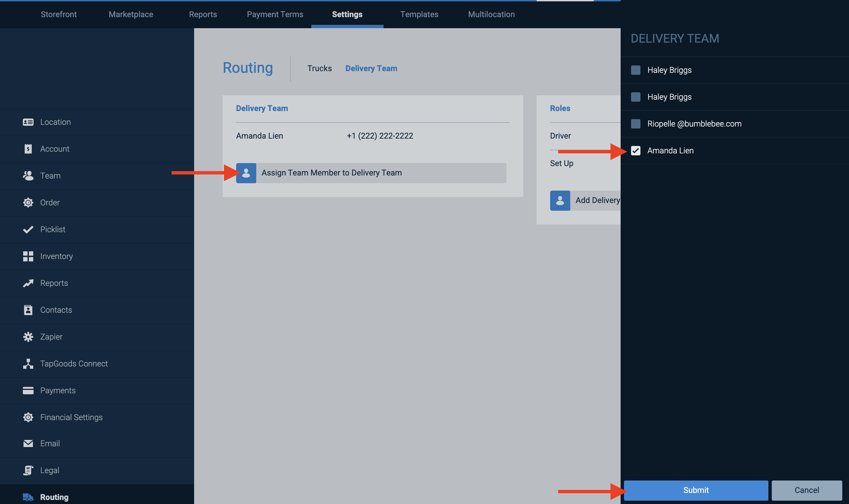
Task: Click the Inventory grid icon
Action: coord(28,256)
